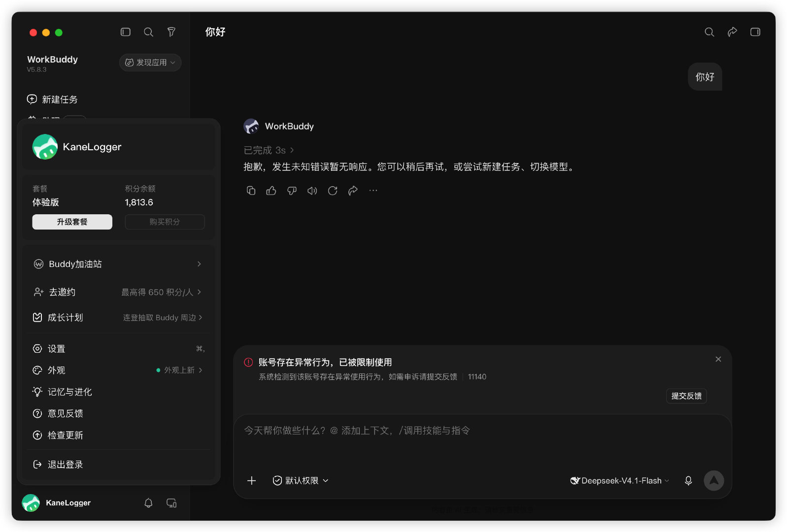Regenerate the WorkBuddy response
The height and width of the screenshot is (532, 787).
[333, 191]
